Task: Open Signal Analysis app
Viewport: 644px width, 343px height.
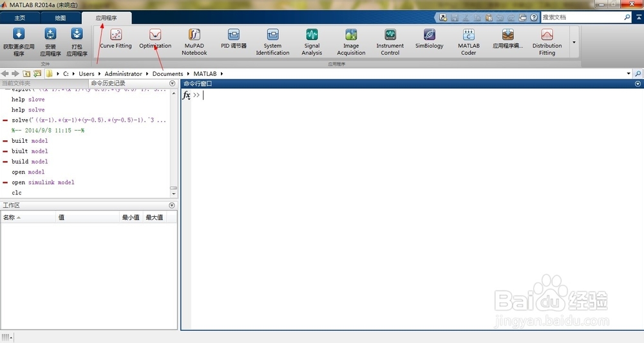Action: (312, 42)
